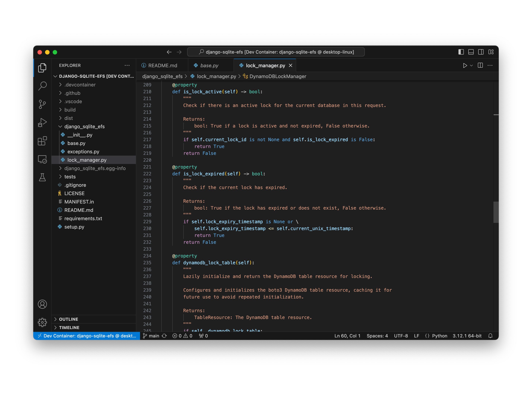Expand the .github folder
Image resolution: width=532 pixels, height=399 pixels.
click(94, 93)
